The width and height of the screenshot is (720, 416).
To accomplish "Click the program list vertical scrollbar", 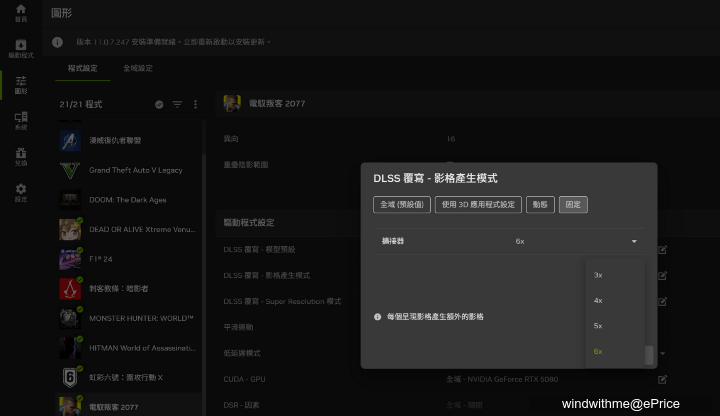I will click(x=204, y=285).
